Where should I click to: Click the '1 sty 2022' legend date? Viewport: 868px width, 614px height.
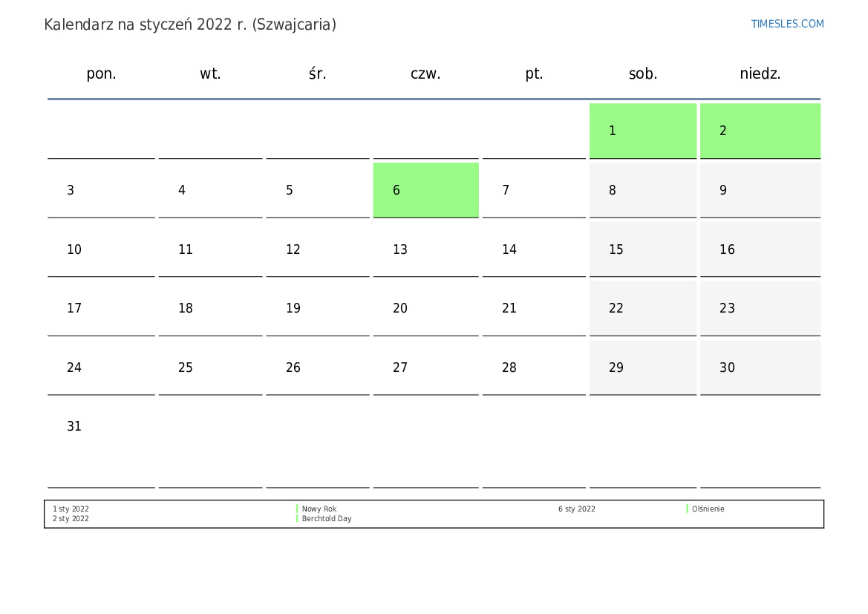(x=71, y=509)
